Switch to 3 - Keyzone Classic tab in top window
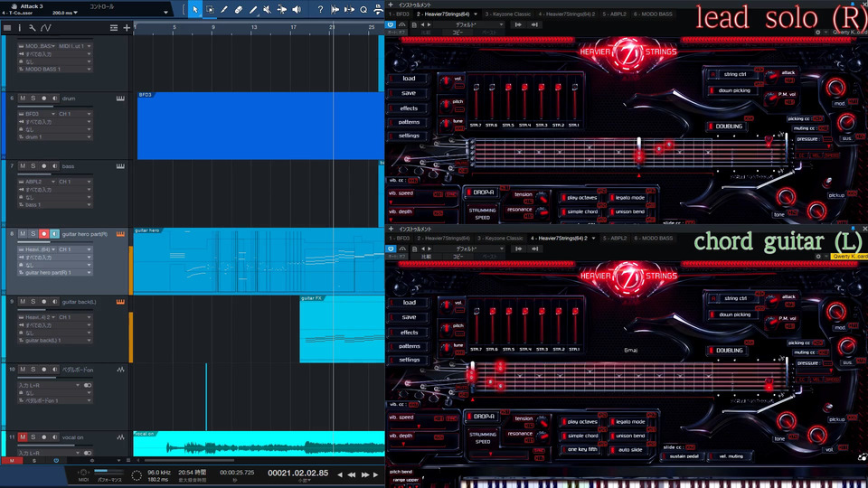The height and width of the screenshot is (488, 868). pos(508,14)
